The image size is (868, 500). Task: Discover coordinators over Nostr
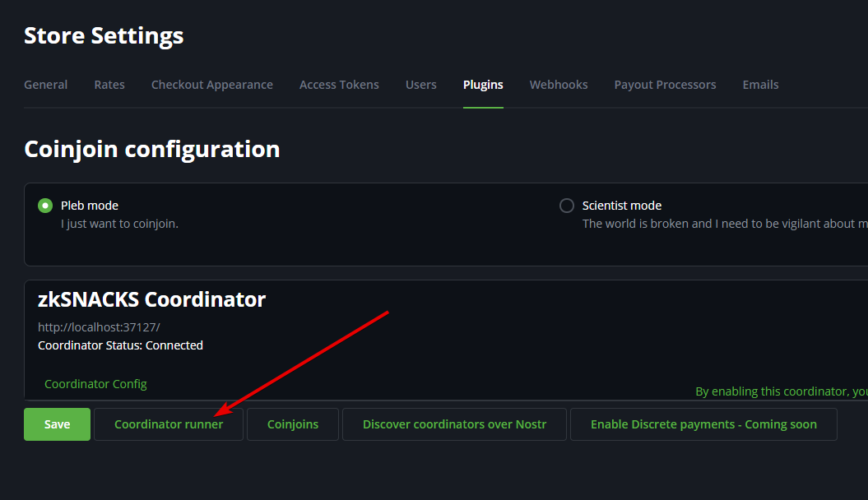pyautogui.click(x=454, y=424)
